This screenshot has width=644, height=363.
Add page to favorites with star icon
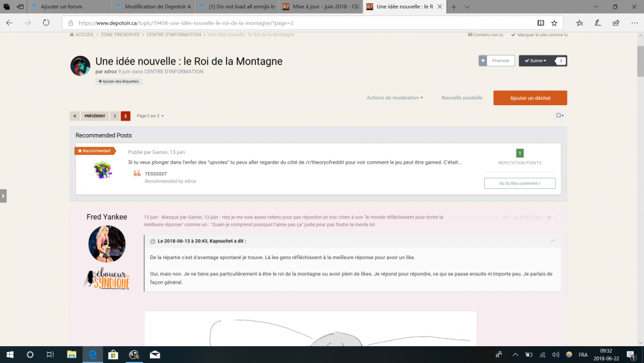[x=554, y=23]
